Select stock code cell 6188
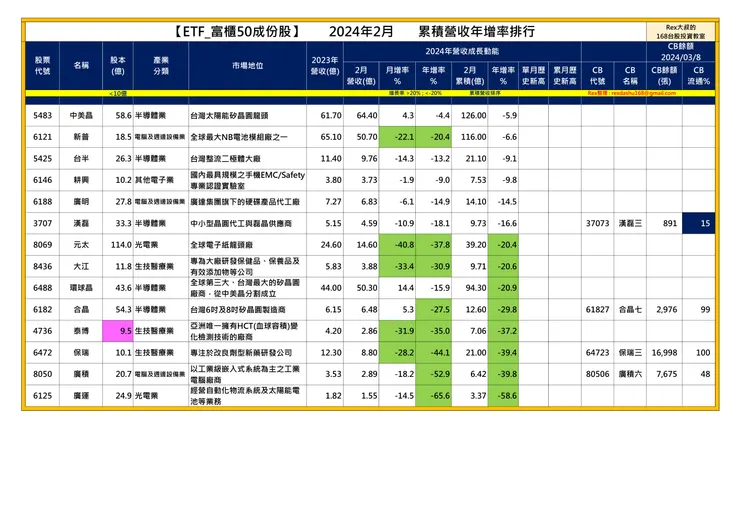 pyautogui.click(x=42, y=202)
